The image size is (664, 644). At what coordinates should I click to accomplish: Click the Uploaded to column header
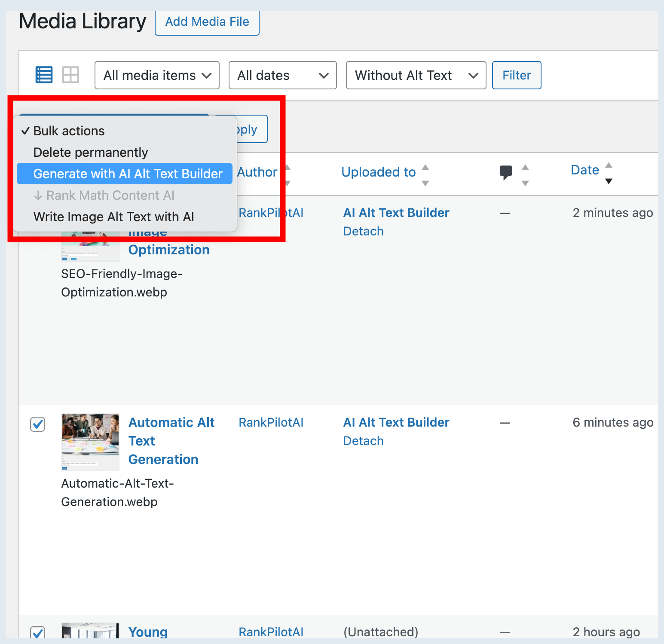(x=379, y=172)
